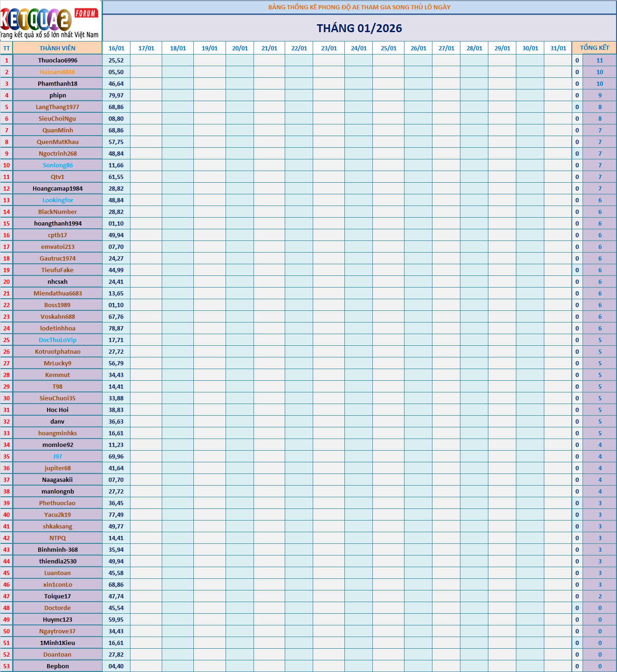Select the TỔNG KẾT column header
The height and width of the screenshot is (672, 617).
(594, 48)
